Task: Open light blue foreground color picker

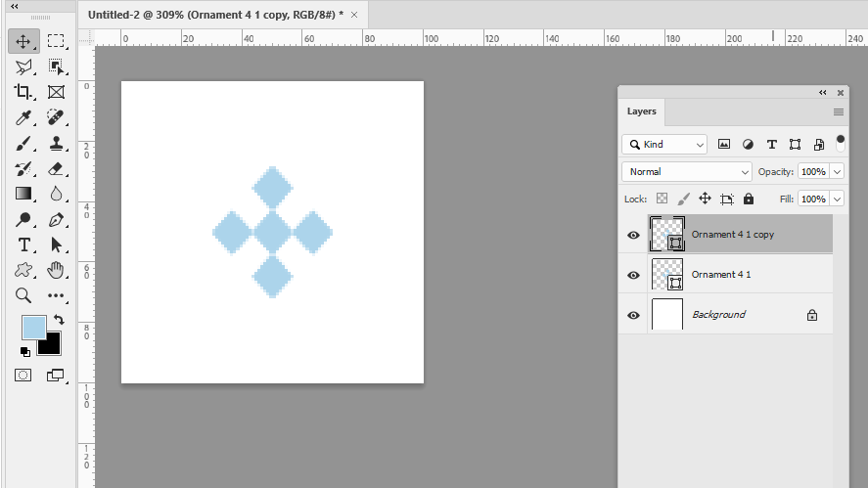Action: point(33,327)
